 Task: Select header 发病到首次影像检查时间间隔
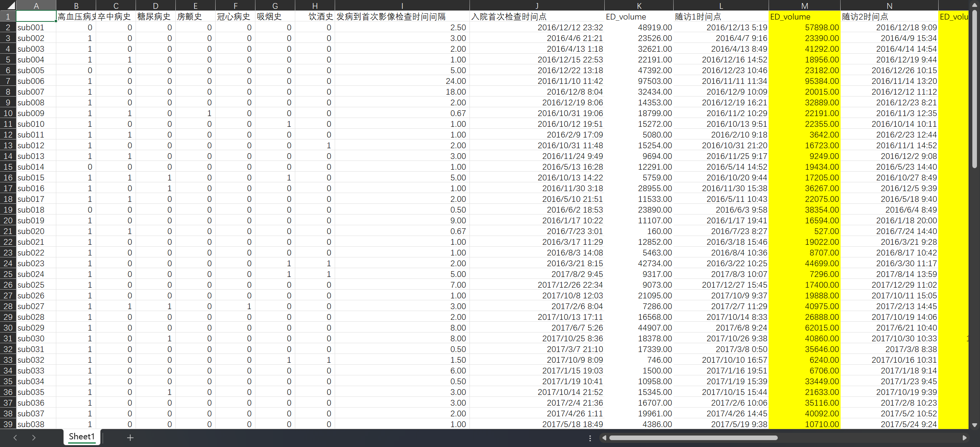coord(402,16)
